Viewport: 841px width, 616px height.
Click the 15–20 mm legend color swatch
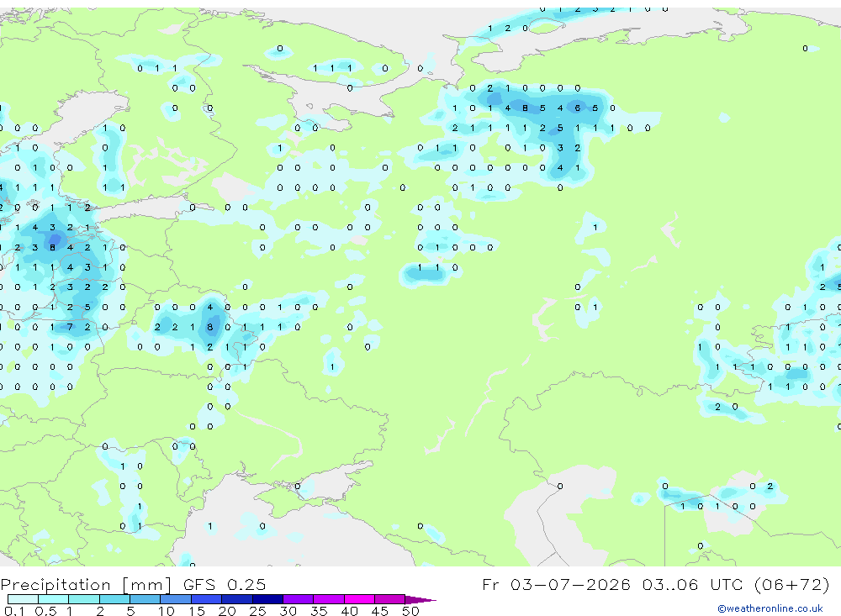pyautogui.click(x=207, y=599)
